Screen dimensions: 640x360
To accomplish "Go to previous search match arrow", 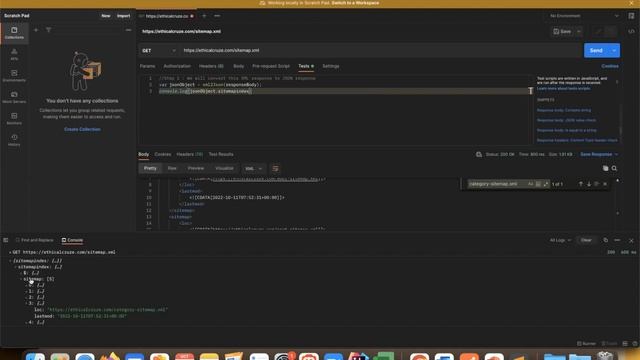I will [x=580, y=184].
